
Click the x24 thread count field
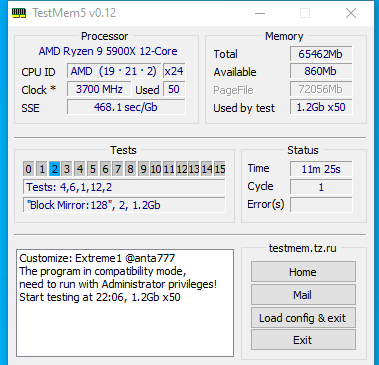click(174, 71)
